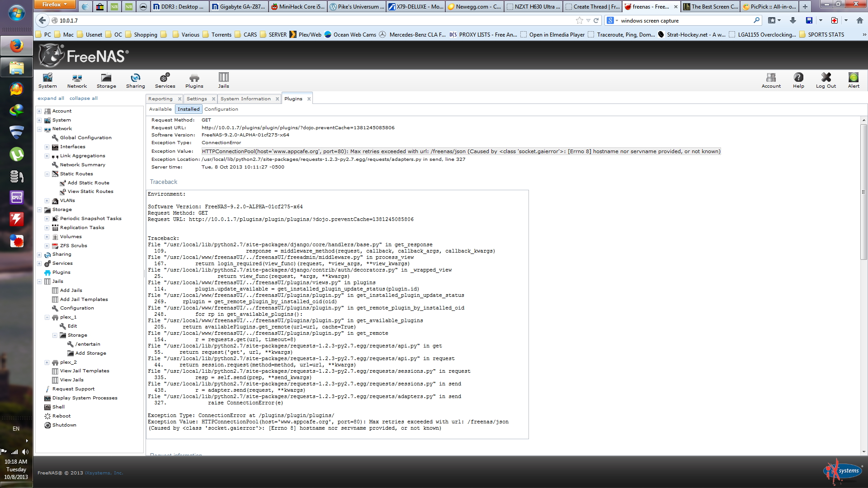
Task: Switch to the System Information tab
Action: click(x=245, y=99)
